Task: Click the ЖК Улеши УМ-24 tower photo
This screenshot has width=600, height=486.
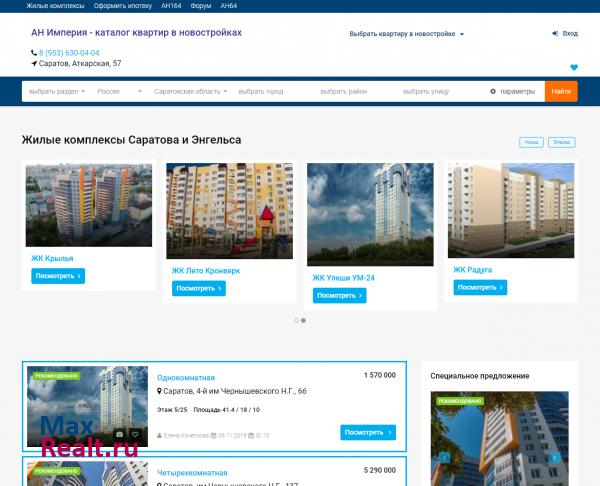Action: click(370, 215)
